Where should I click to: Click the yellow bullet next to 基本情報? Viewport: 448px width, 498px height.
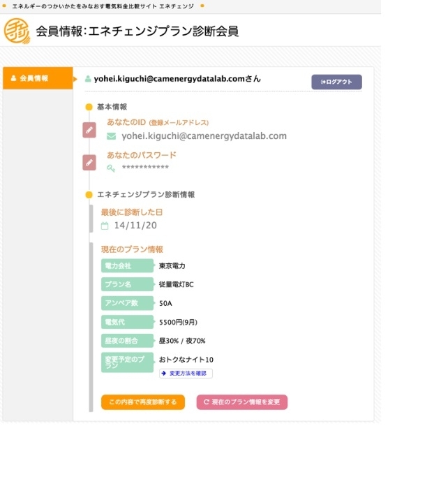pos(89,107)
